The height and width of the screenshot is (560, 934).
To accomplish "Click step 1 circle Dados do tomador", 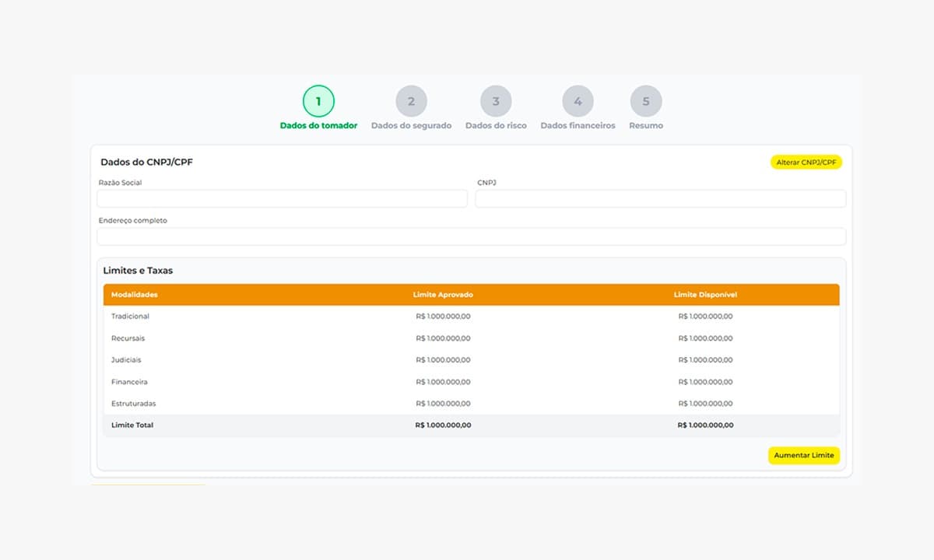I will pos(318,101).
